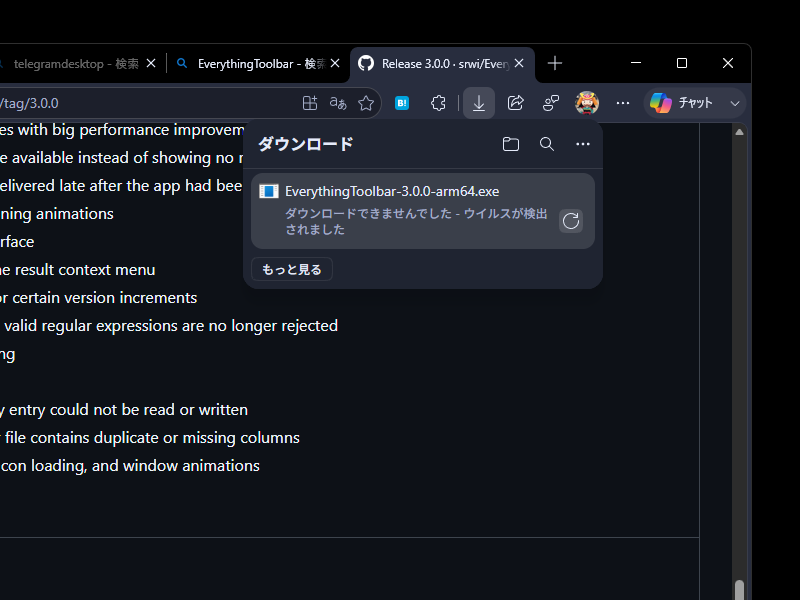The height and width of the screenshot is (600, 800).
Task: Click the downloads toolbar button
Action: click(x=479, y=103)
